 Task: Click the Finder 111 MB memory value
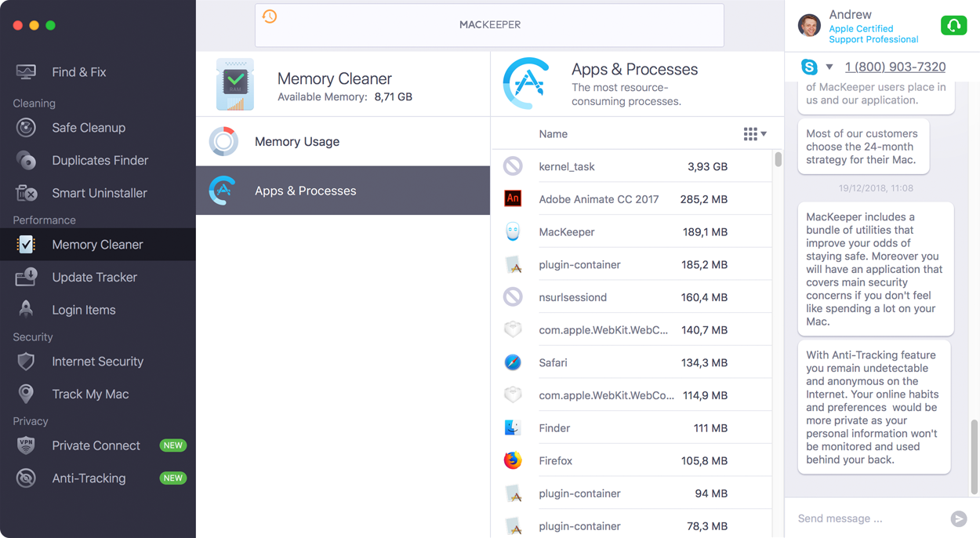pyautogui.click(x=710, y=428)
